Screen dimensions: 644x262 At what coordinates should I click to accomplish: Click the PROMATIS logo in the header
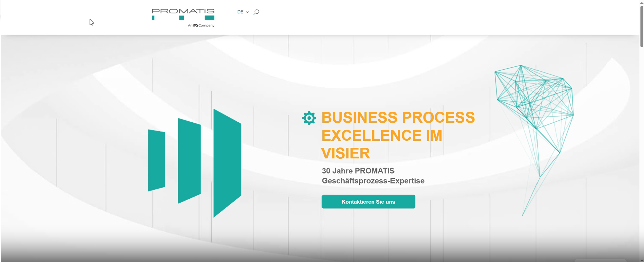tap(183, 18)
